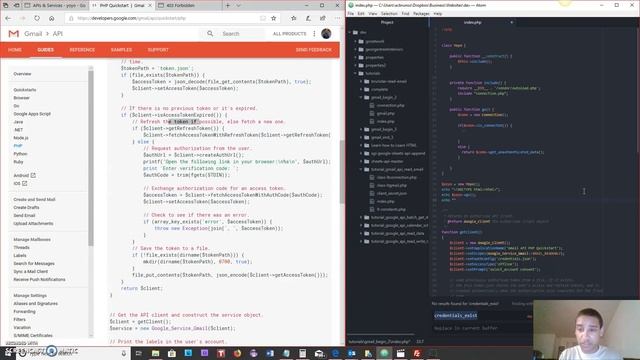The image size is (640, 360).
Task: Click the browser address bar URL
Action: (131, 18)
